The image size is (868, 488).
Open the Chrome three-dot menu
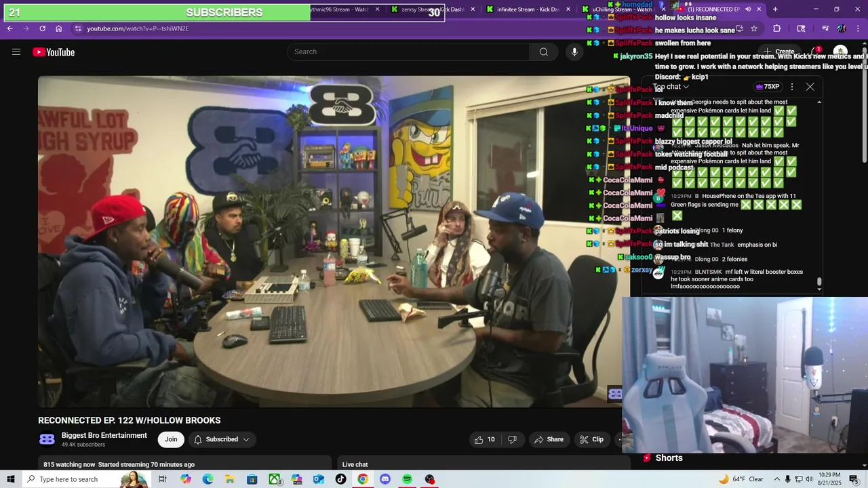(x=858, y=28)
